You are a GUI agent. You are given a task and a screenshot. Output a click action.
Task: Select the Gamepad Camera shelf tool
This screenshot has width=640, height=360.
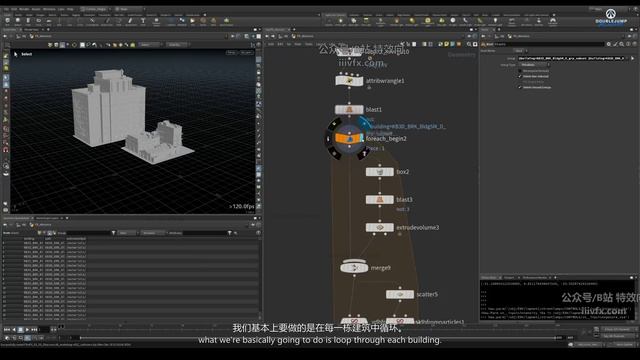(553, 21)
